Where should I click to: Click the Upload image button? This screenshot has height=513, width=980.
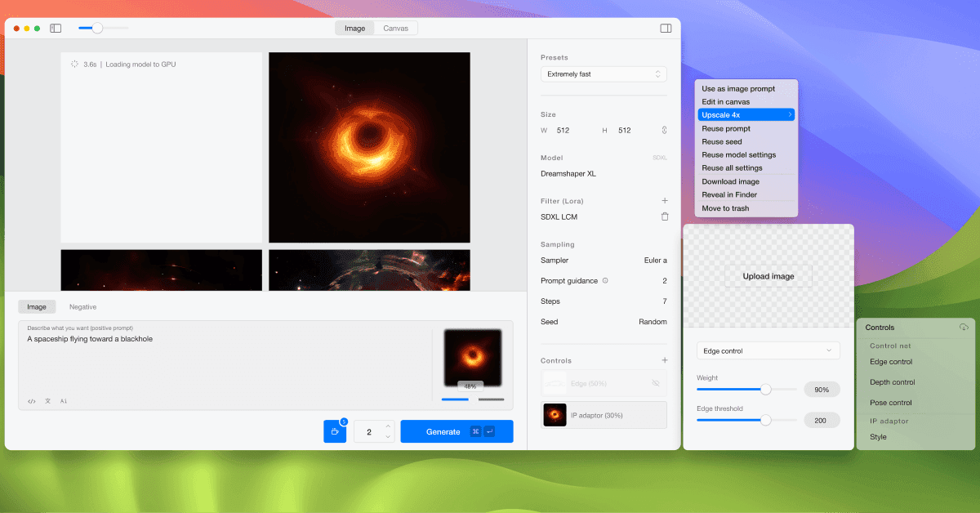pyautogui.click(x=768, y=276)
